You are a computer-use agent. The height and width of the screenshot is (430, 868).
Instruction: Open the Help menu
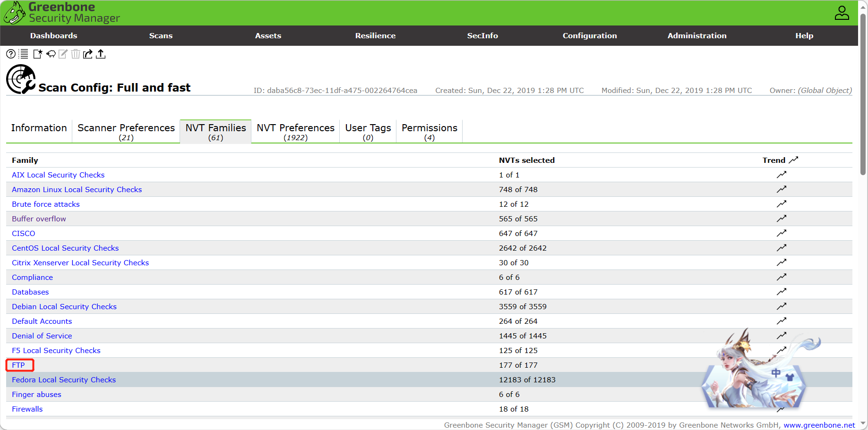(804, 36)
